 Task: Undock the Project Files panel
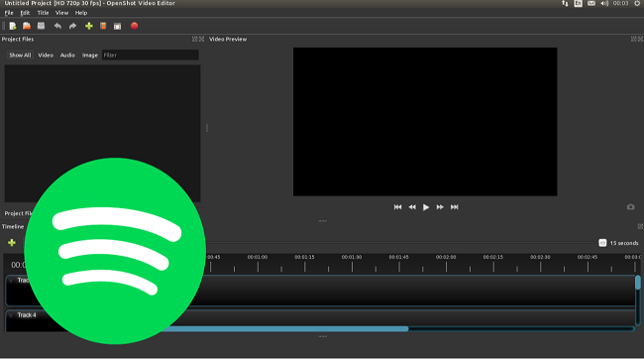pos(195,39)
